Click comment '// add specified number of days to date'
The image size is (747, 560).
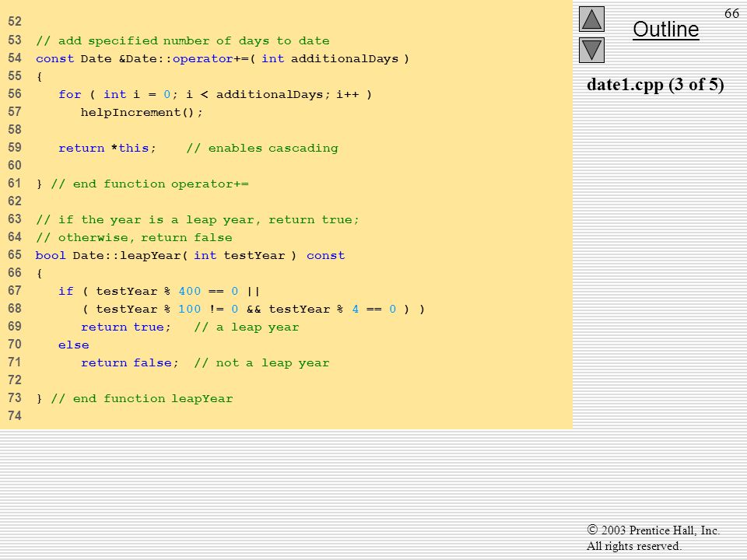(x=182, y=41)
